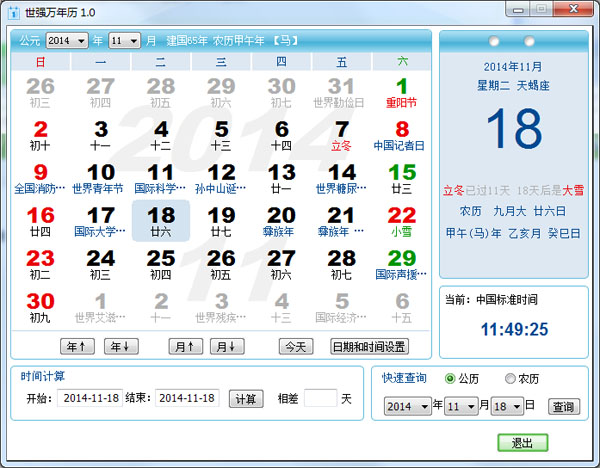Open quick query year dropdown 2014
600x468 pixels.
[408, 406]
